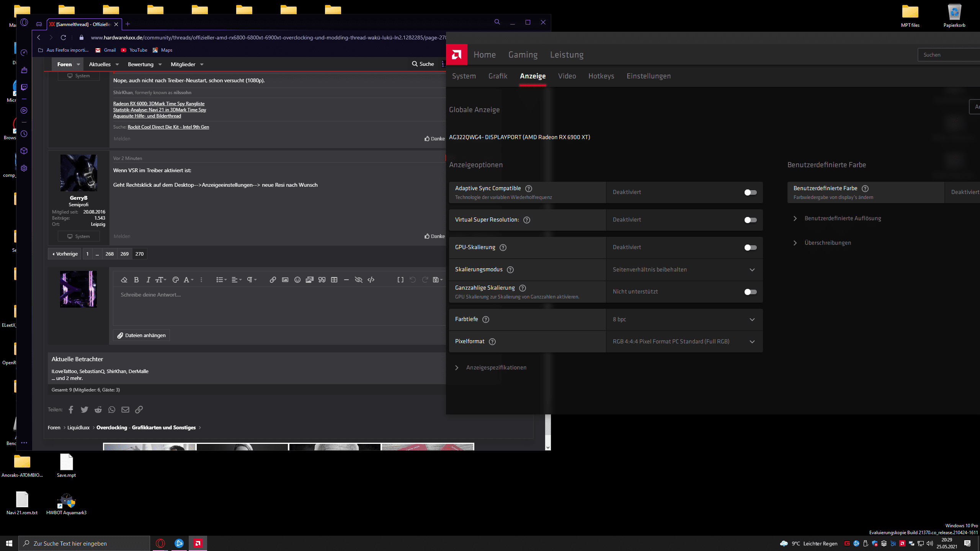Share thread via WhatsApp icon

[x=112, y=409]
